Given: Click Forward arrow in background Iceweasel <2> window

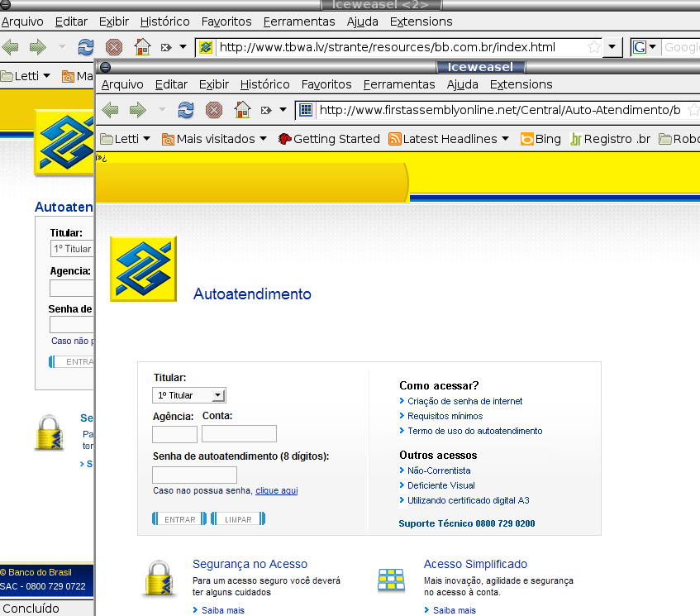Looking at the screenshot, I should point(37,47).
